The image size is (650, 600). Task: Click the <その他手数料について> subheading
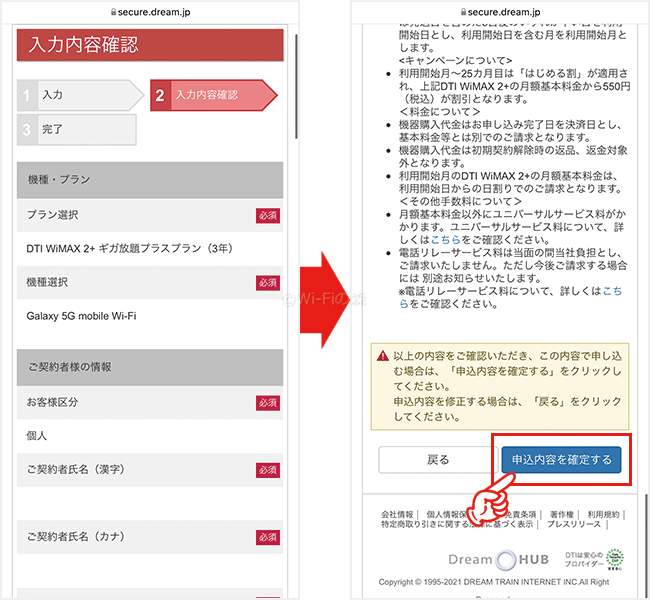coord(460,202)
